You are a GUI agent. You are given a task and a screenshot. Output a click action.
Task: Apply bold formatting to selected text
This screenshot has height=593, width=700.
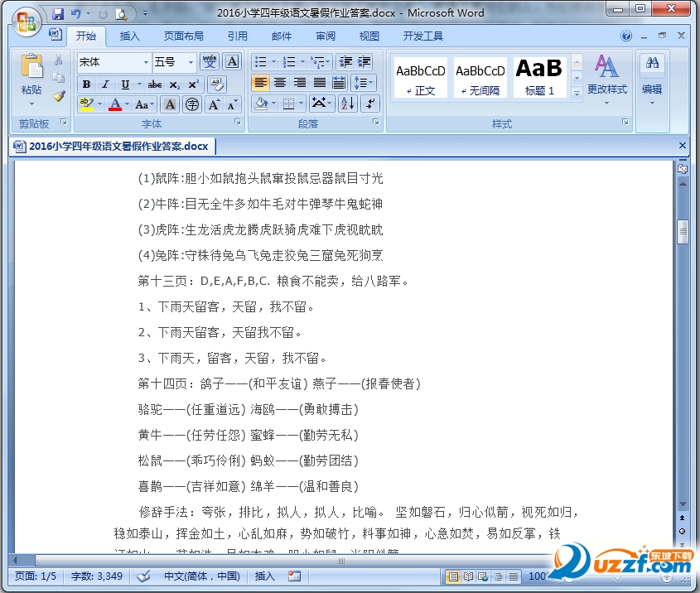click(87, 84)
